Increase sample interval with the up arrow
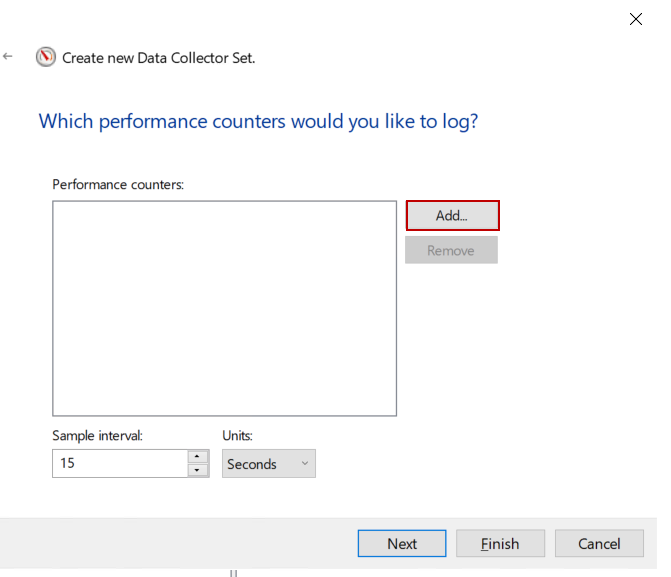 coord(198,457)
